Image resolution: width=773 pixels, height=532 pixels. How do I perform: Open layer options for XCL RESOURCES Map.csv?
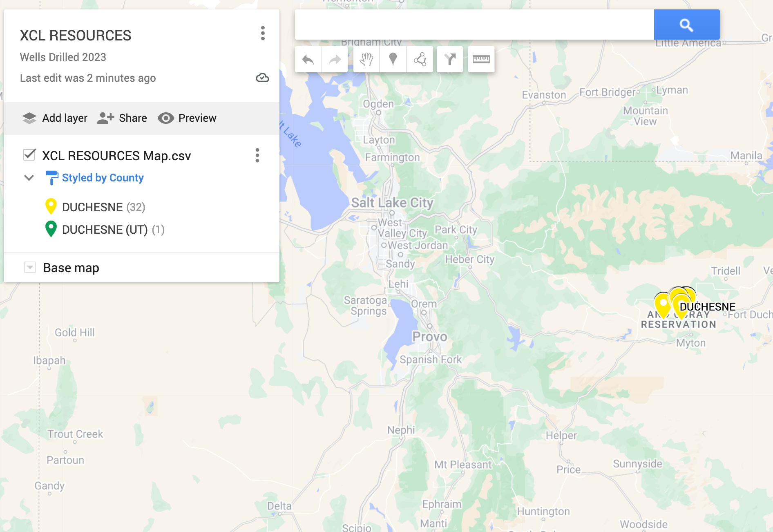257,155
